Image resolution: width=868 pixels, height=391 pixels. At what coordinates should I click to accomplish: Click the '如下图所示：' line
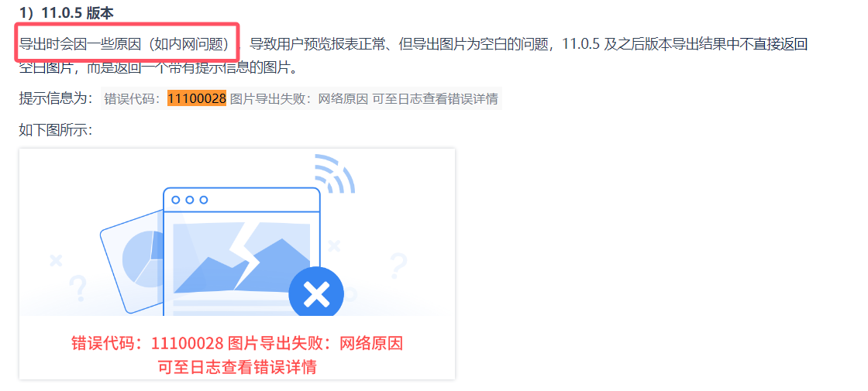pos(55,130)
